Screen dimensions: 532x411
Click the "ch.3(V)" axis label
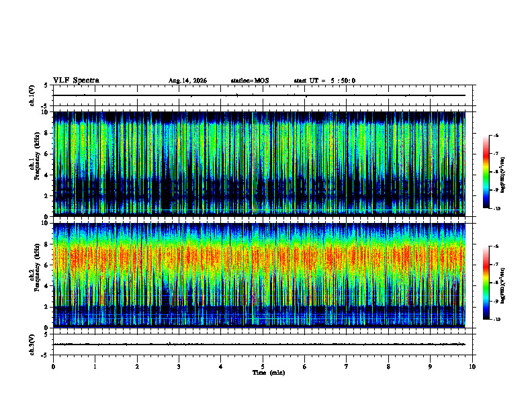pos(32,345)
